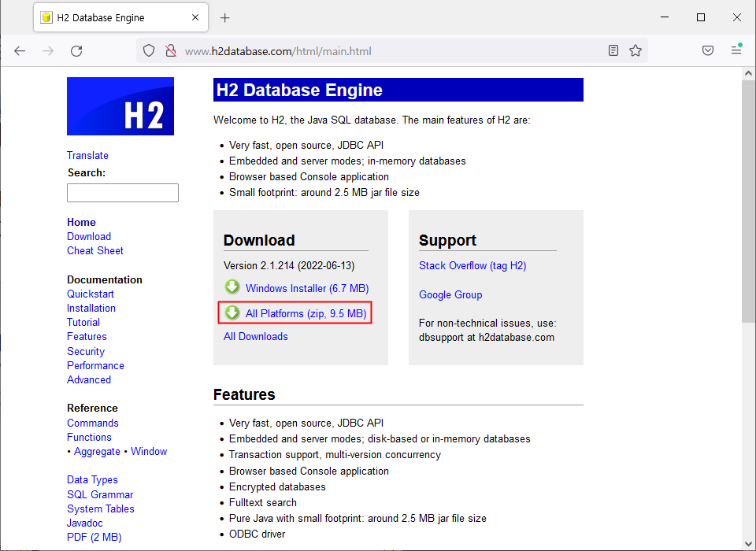Open the Firefox hamburger menu
Screen dimensions: 756x551
coord(736,50)
